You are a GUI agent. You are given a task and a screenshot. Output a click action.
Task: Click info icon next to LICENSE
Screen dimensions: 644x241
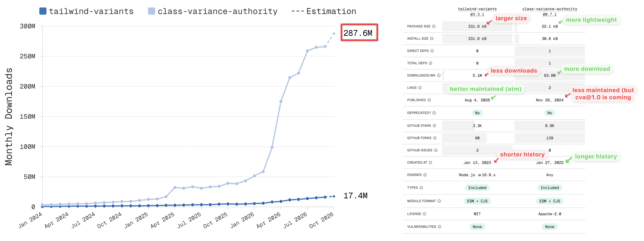[424, 214]
